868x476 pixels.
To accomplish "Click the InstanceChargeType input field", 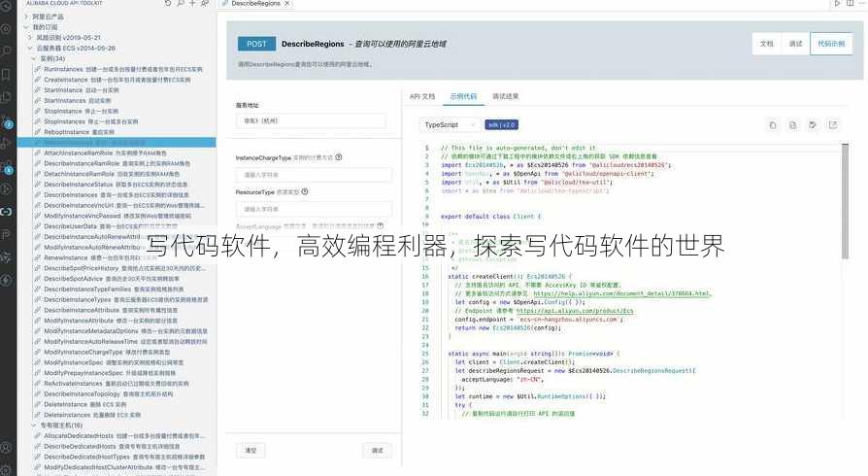I will (x=314, y=175).
